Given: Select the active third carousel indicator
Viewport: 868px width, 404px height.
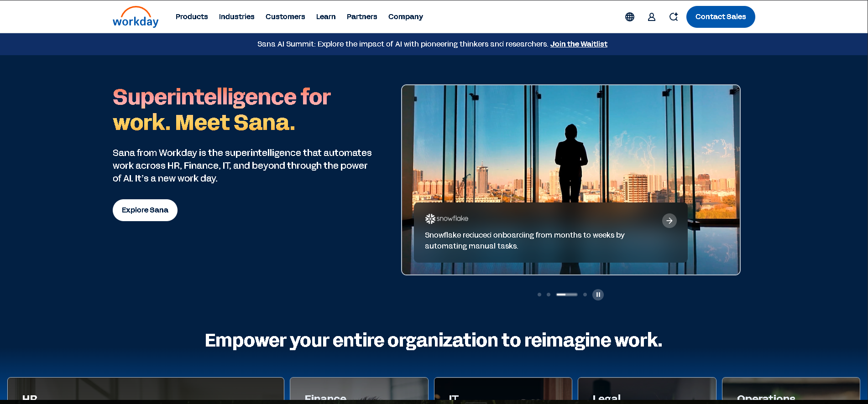Looking at the screenshot, I should pyautogui.click(x=567, y=295).
